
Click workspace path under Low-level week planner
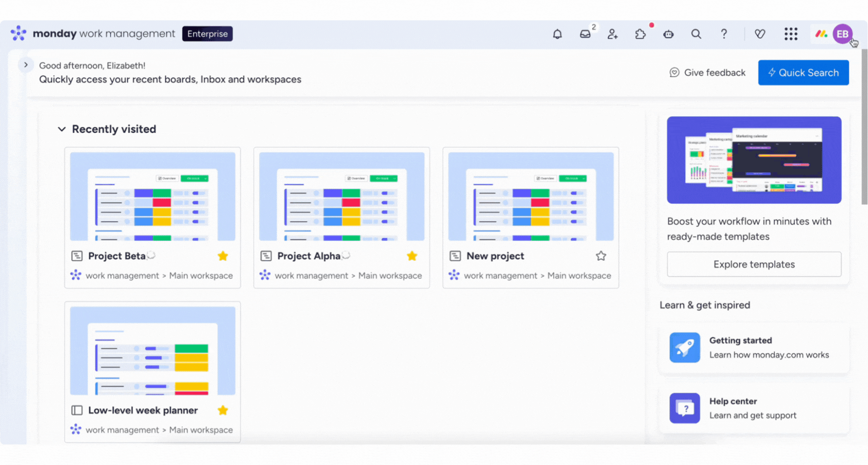[x=159, y=430]
